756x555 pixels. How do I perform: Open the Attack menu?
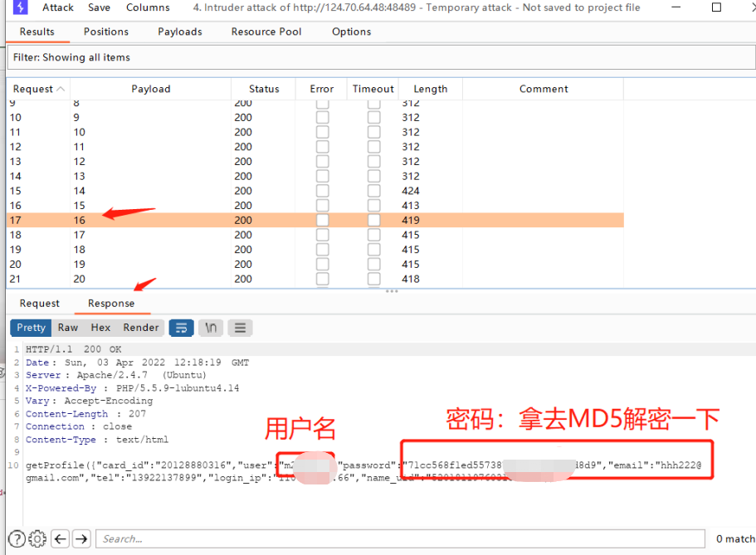(x=58, y=7)
